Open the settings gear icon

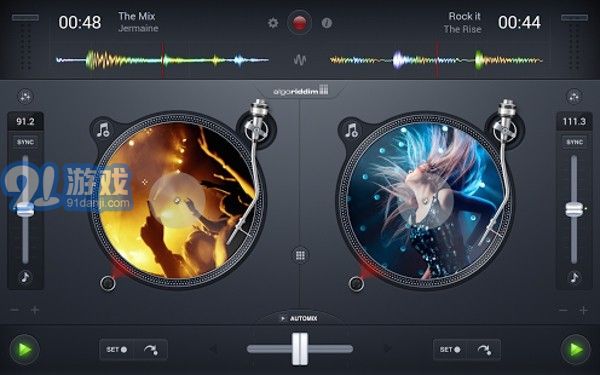(x=273, y=23)
